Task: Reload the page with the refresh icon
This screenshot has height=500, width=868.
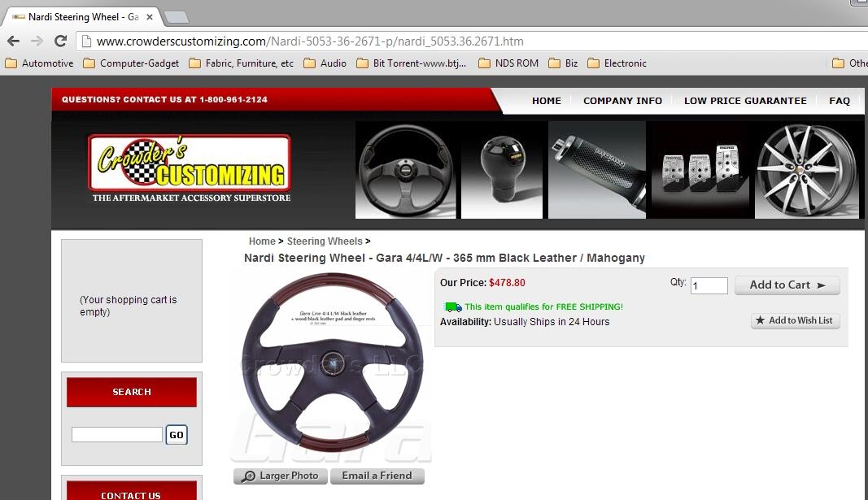Action: click(x=60, y=41)
